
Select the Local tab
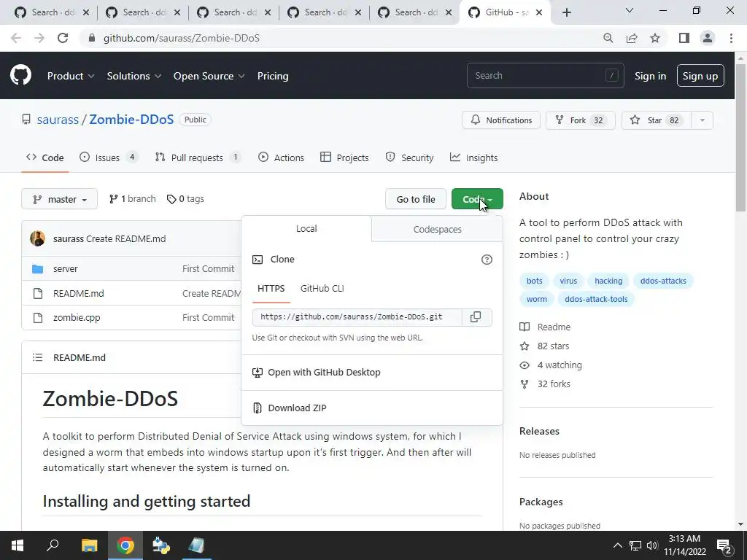click(306, 228)
